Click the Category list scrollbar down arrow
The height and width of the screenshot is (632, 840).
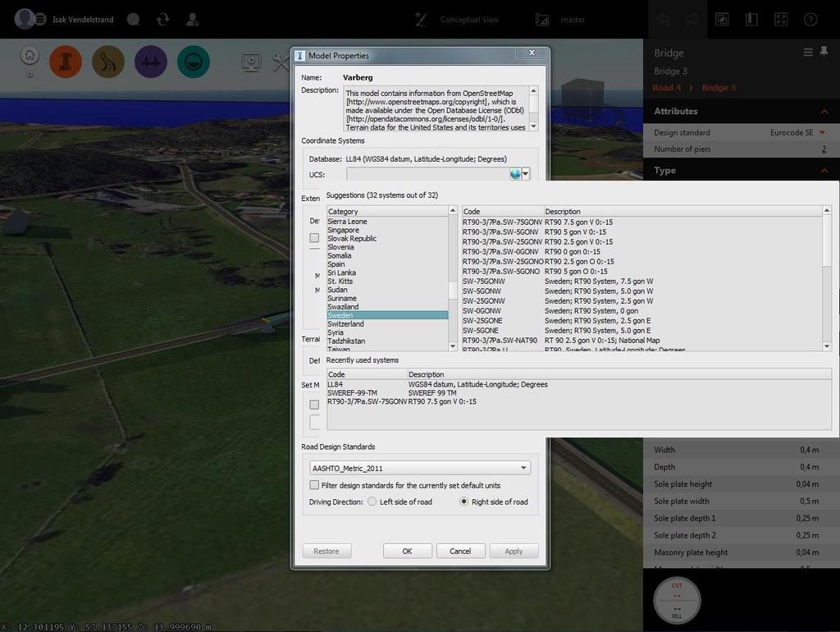[x=453, y=346]
